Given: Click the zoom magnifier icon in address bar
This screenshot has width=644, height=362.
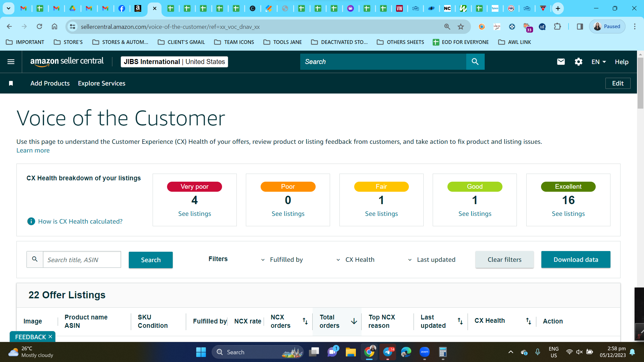Looking at the screenshot, I should (x=447, y=26).
